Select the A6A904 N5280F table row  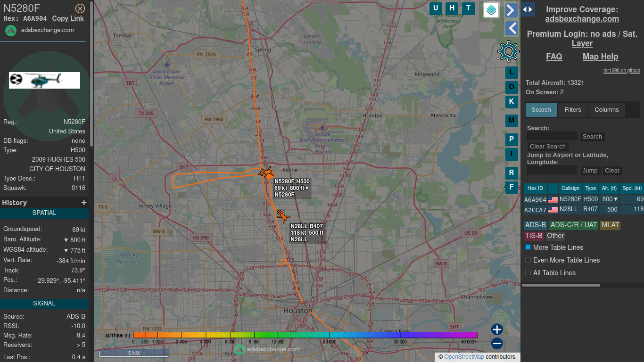point(584,199)
